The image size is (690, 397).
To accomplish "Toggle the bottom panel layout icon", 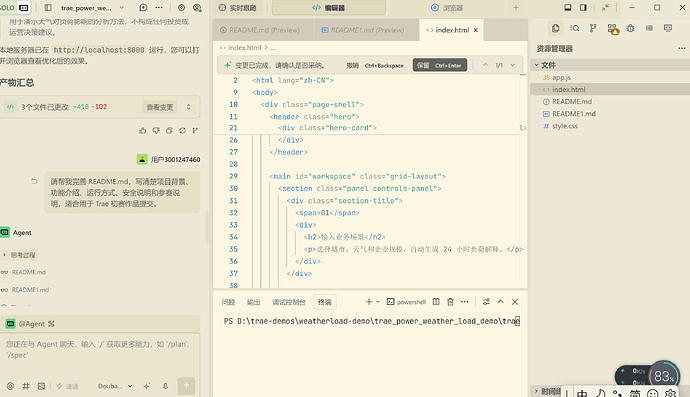I will point(568,7).
